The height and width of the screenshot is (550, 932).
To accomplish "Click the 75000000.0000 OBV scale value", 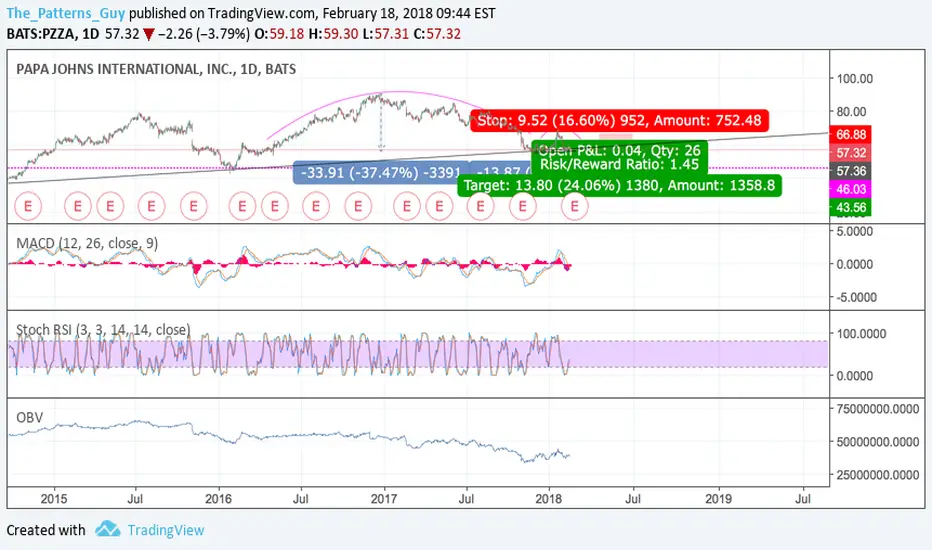I will (877, 409).
